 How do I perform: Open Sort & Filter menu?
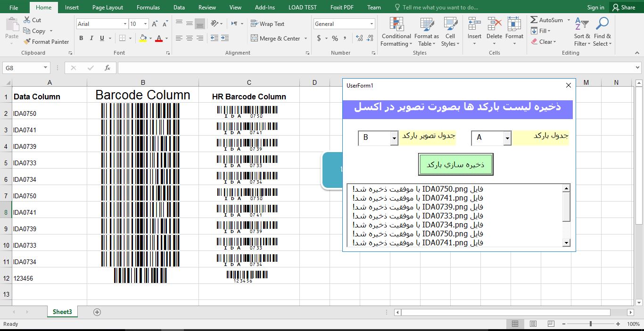[582, 32]
